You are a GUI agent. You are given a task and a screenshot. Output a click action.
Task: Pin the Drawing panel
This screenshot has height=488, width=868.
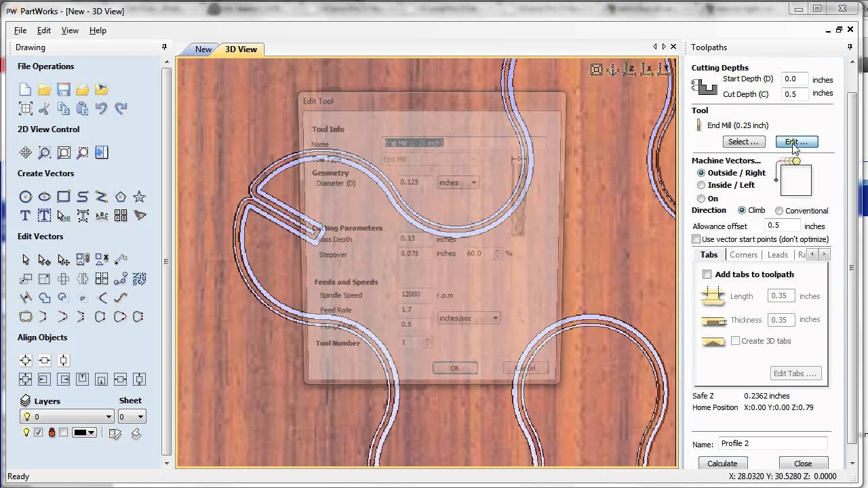[x=164, y=47]
